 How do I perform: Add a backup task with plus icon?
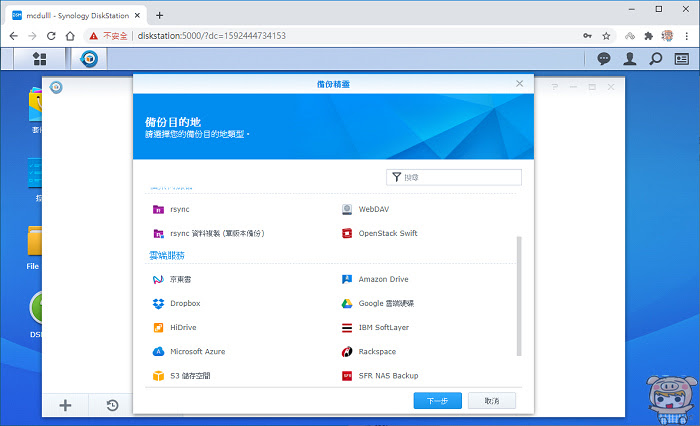click(x=65, y=405)
